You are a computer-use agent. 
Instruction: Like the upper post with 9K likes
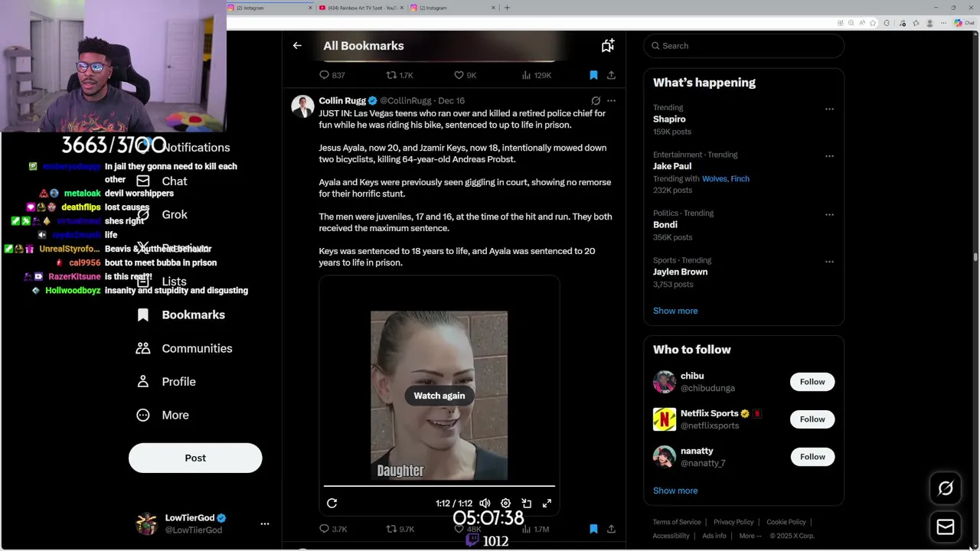coord(465,75)
